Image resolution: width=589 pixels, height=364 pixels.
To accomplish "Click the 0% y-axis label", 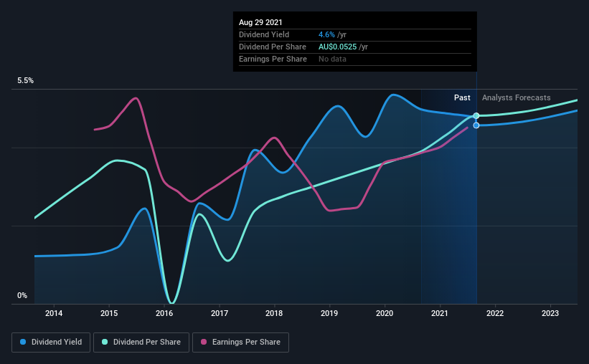I will (22, 296).
